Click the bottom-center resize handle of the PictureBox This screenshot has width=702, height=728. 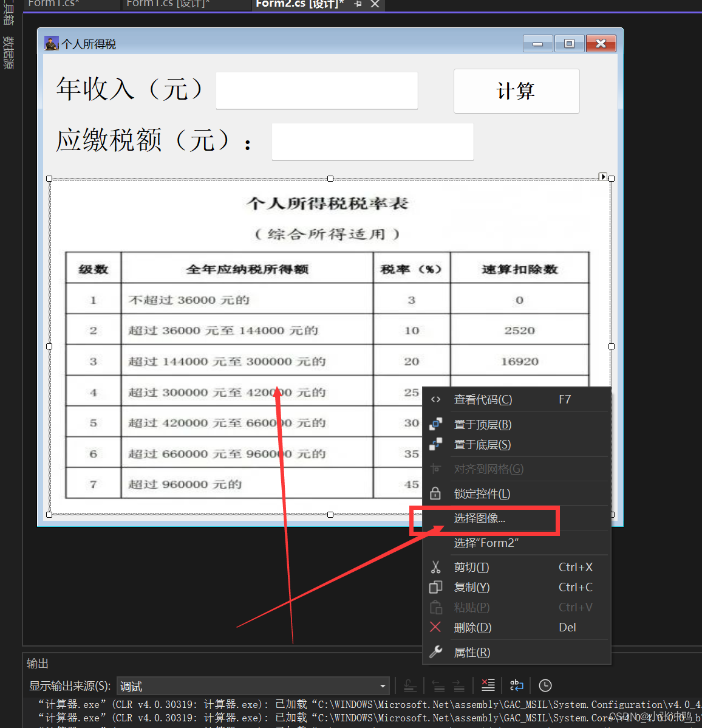(330, 515)
